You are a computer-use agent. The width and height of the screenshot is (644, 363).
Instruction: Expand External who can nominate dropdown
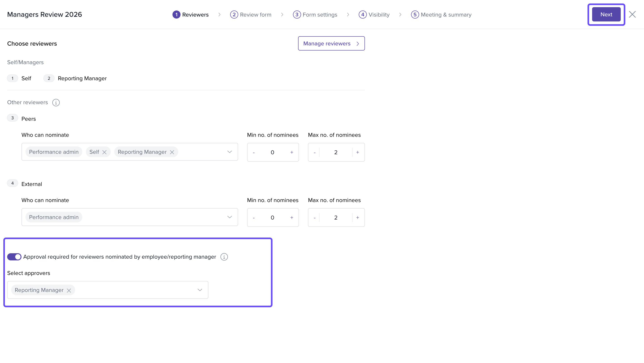tap(229, 217)
